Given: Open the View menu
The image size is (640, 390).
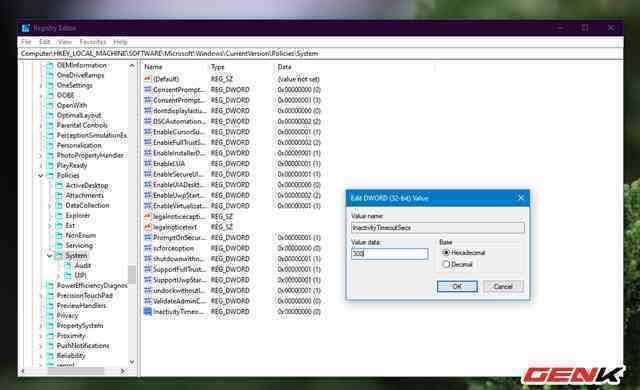Looking at the screenshot, I should tap(64, 42).
